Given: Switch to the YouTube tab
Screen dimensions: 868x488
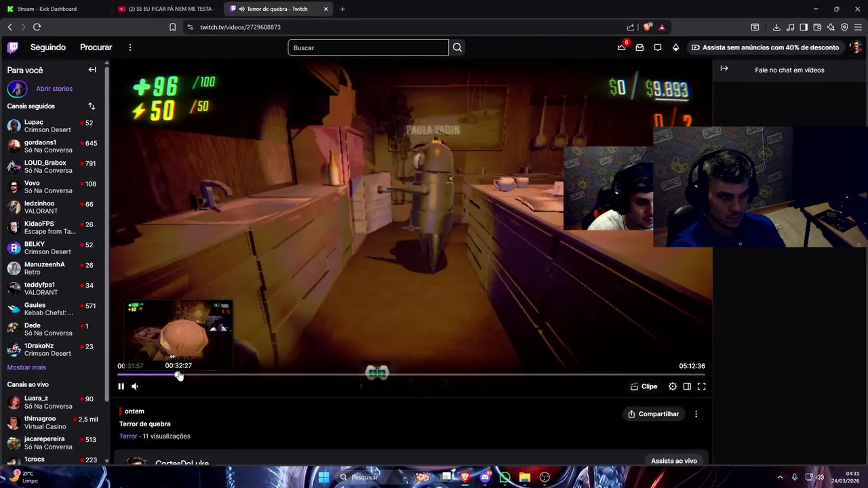Looking at the screenshot, I should [x=166, y=9].
